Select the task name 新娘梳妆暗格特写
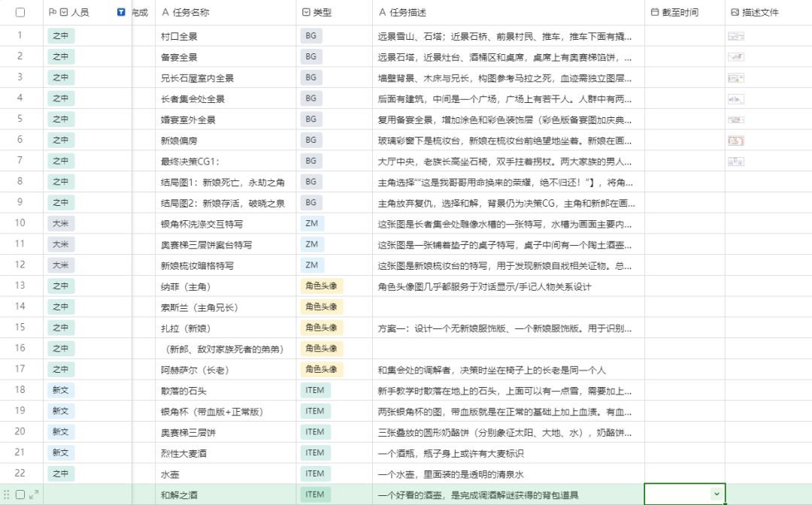812x505 pixels. point(197,265)
